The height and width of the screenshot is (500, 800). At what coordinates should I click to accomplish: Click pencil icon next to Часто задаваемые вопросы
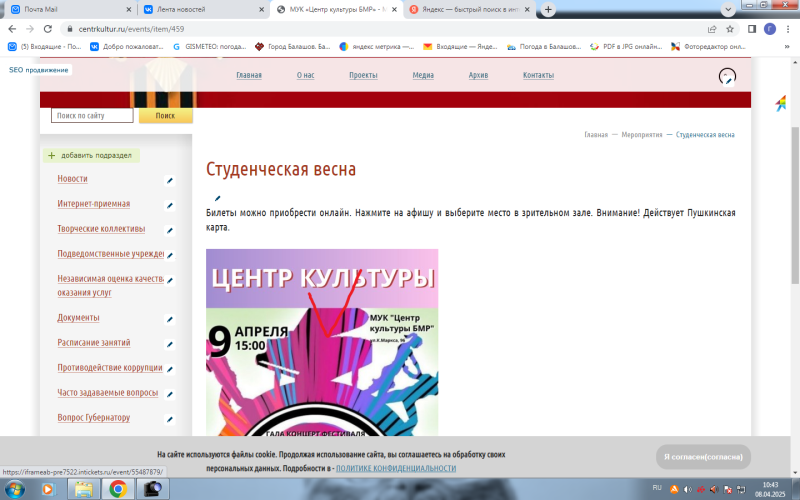point(170,394)
